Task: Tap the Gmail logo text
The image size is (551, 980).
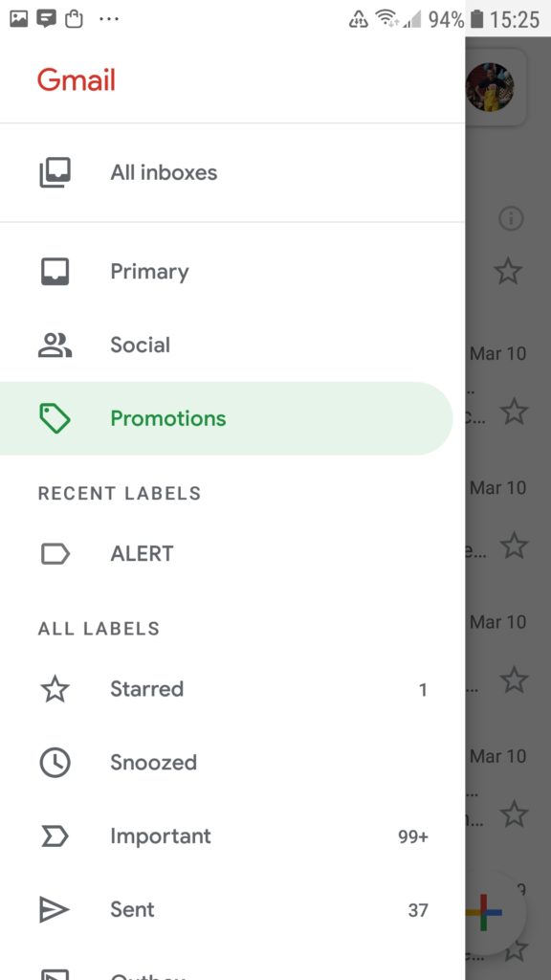Action: coord(77,80)
